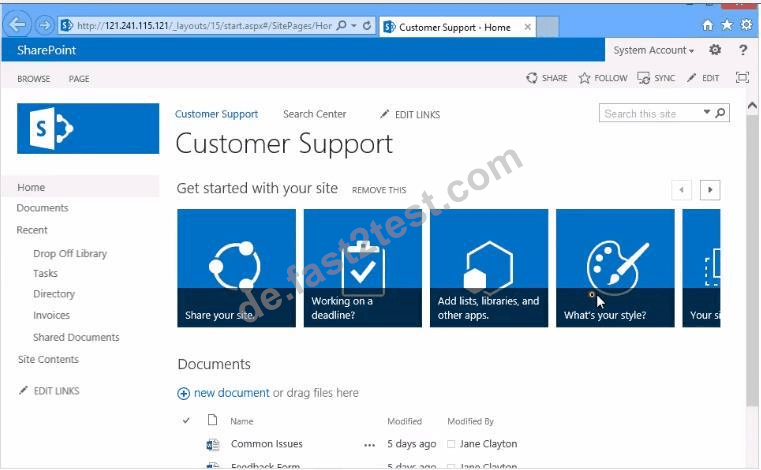The image size is (761, 470).
Task: Open Shared Documents in quick launch
Action: [76, 337]
